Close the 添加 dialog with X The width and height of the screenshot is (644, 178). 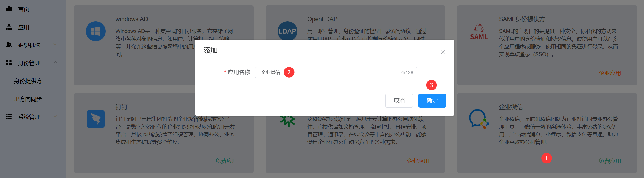coord(443,52)
